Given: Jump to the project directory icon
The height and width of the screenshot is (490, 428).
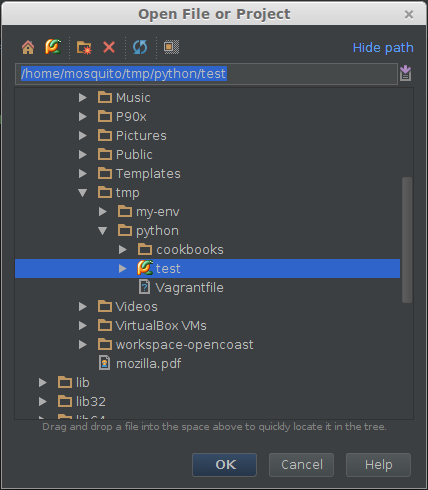Looking at the screenshot, I should point(53,47).
